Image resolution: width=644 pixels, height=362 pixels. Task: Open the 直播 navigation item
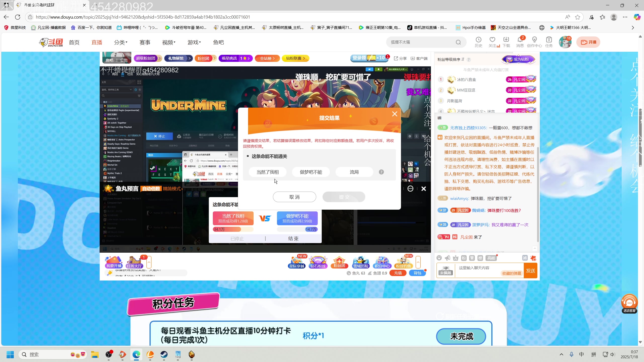click(97, 42)
